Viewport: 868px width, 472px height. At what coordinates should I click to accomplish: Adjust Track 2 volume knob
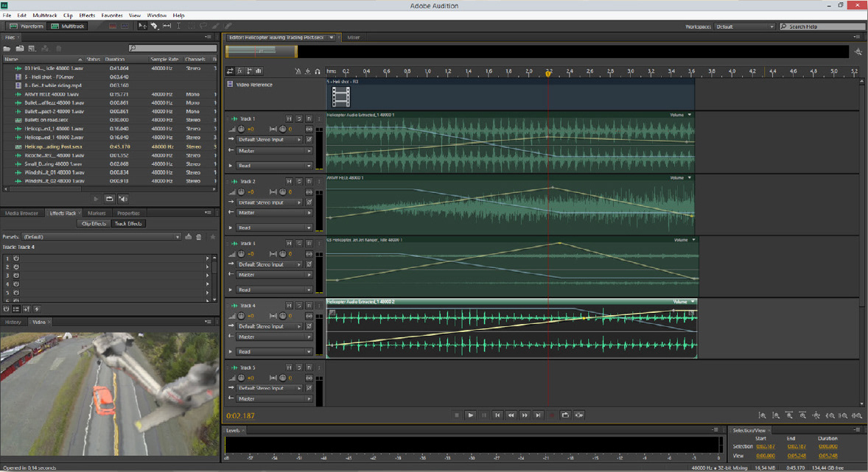coord(241,192)
